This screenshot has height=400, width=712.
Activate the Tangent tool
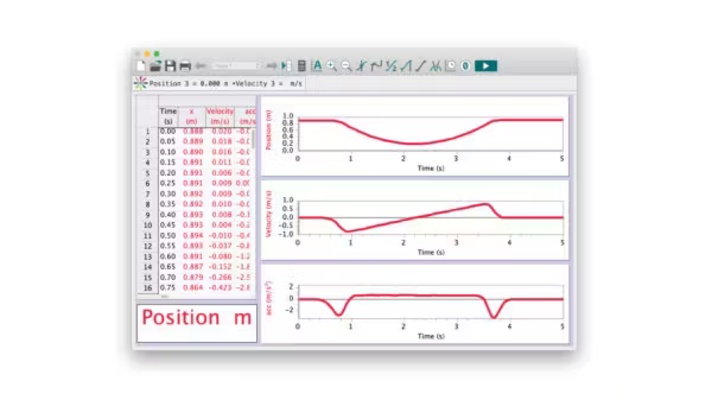click(376, 66)
